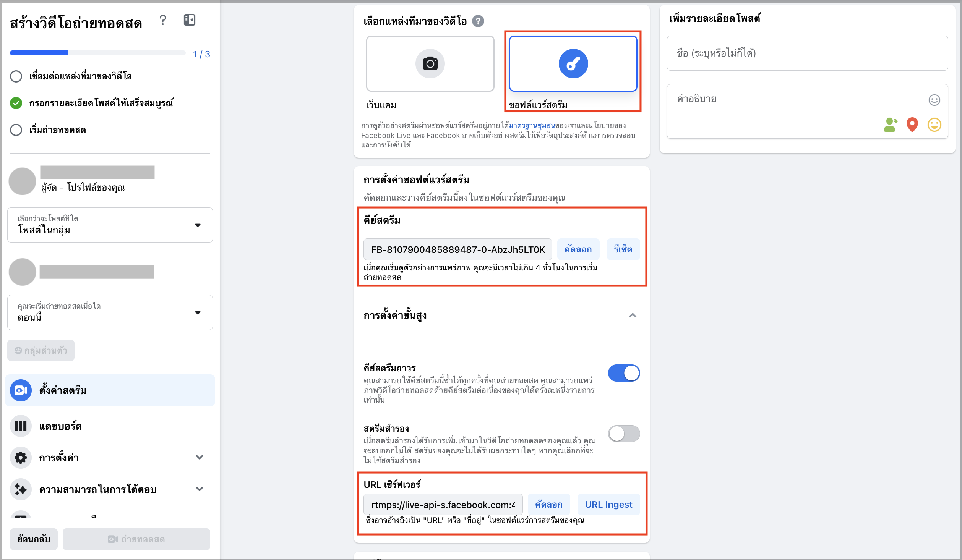962x560 pixels.
Task: Open the emoji picker in the description box
Action: pos(934,100)
